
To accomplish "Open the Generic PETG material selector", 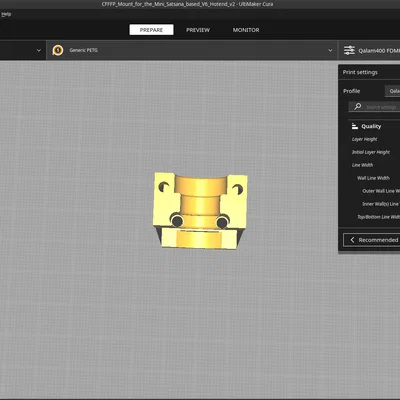I will tap(192, 50).
